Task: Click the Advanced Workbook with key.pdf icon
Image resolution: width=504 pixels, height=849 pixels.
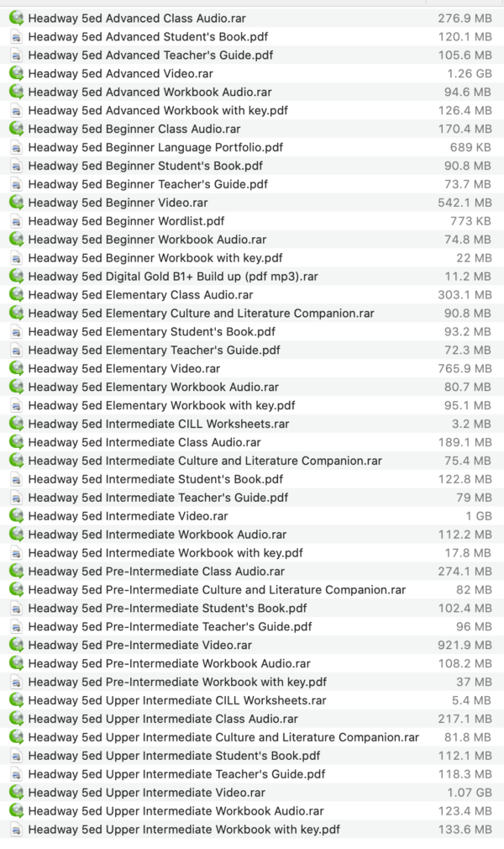Action: click(16, 110)
